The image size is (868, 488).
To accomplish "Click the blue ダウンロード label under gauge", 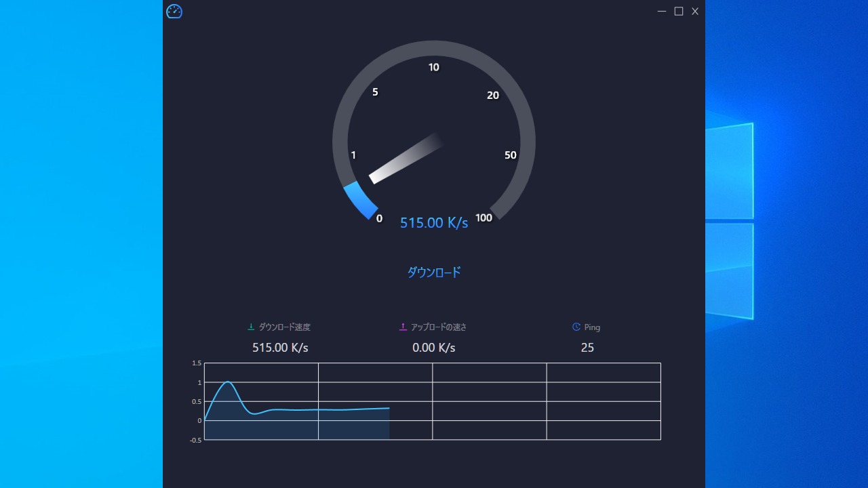I will pyautogui.click(x=434, y=272).
